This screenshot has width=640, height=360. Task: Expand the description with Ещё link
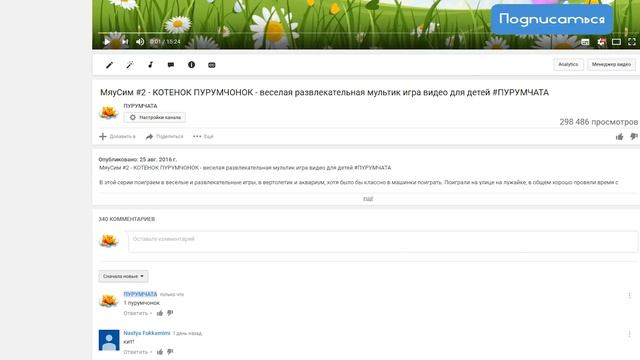point(368,198)
